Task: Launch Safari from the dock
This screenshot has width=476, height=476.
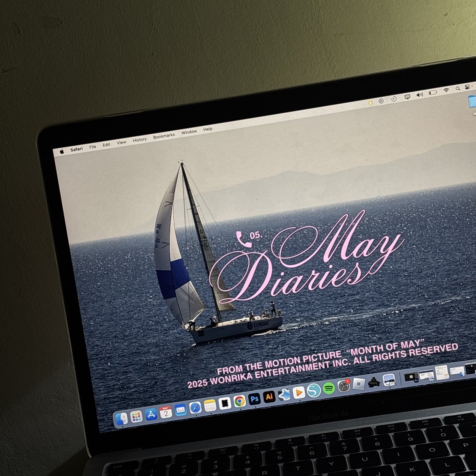Action: tap(195, 408)
